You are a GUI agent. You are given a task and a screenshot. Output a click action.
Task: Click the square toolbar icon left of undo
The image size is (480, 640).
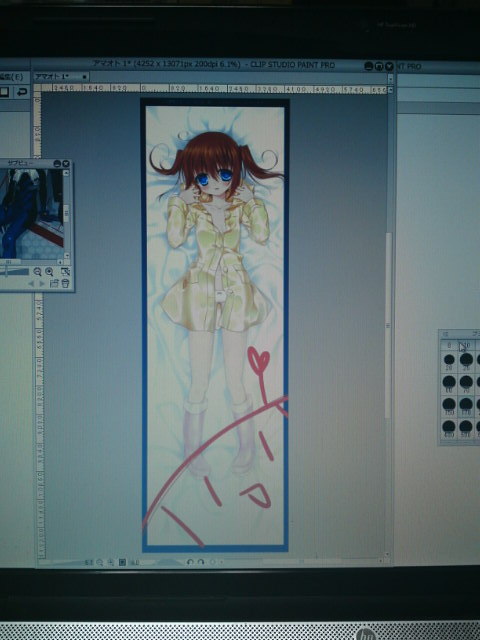[4, 92]
